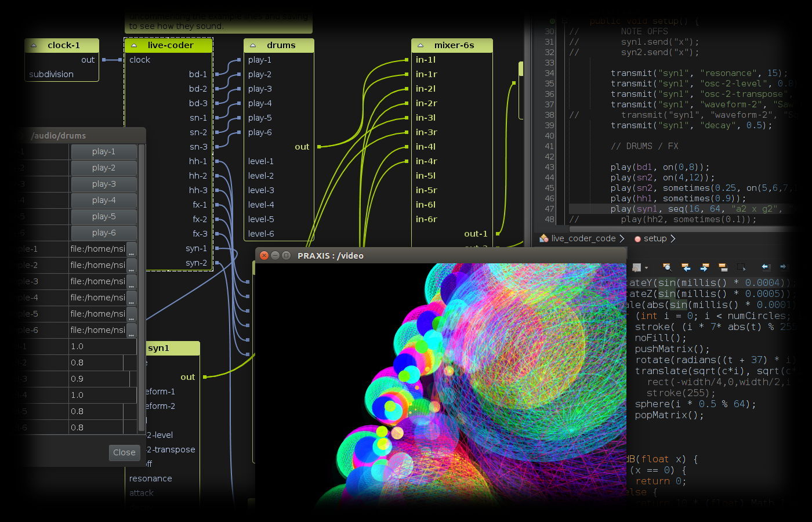The width and height of the screenshot is (812, 522).
Task: Click in-6r label in mixer-6s node
Action: click(x=426, y=219)
